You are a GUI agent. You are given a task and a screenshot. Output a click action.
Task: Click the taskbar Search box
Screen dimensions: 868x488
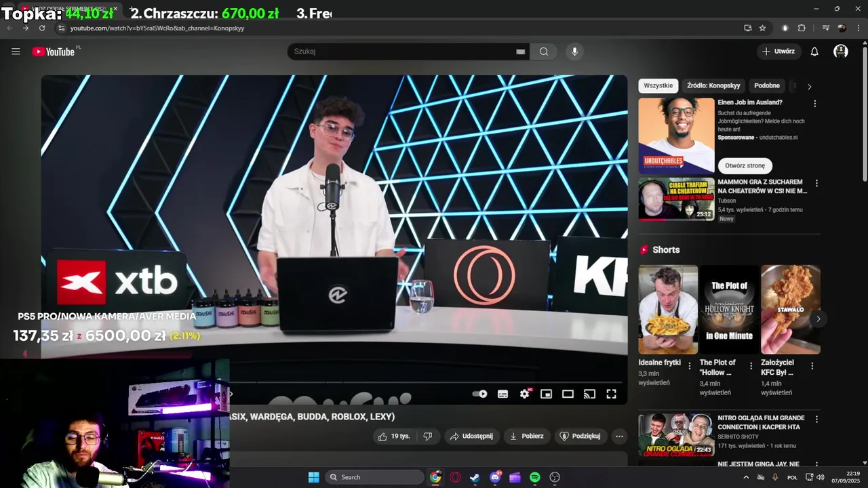pyautogui.click(x=374, y=477)
